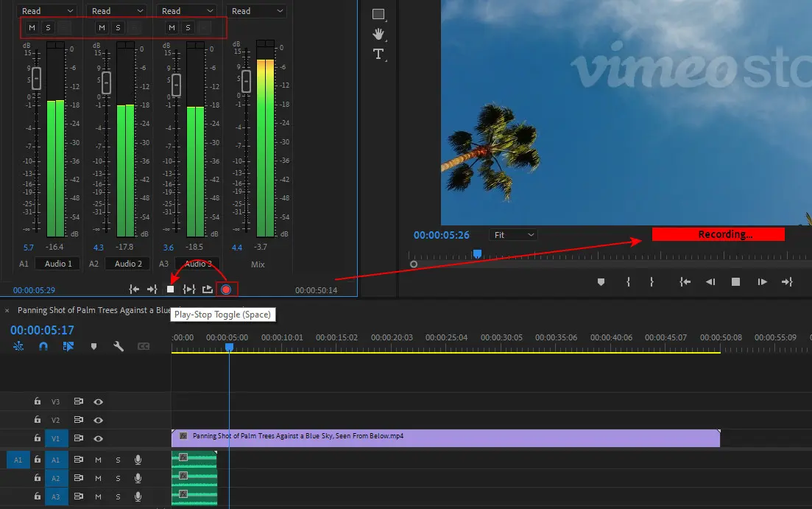Click the Audio 2 volume fader
Viewport: 812px width, 509px height.
106,83
